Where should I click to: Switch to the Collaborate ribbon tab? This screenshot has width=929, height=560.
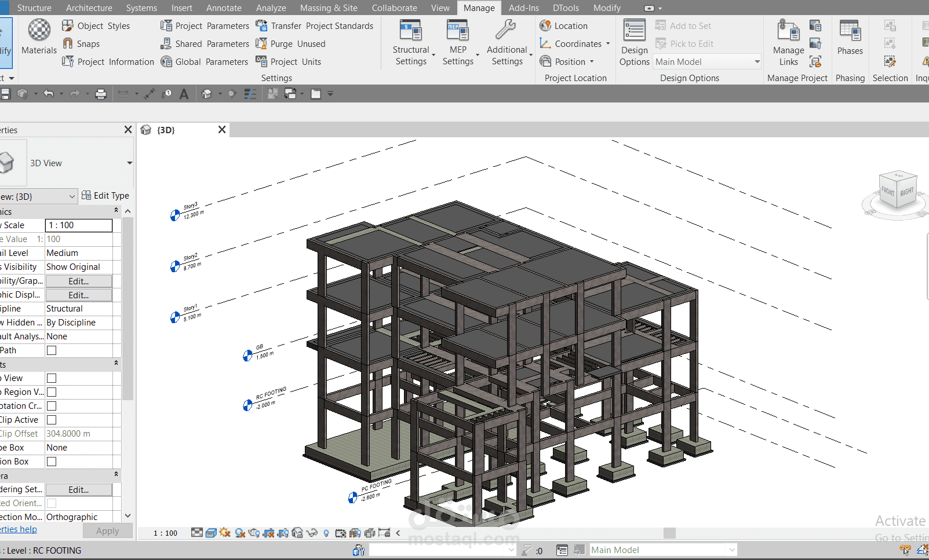(x=394, y=8)
